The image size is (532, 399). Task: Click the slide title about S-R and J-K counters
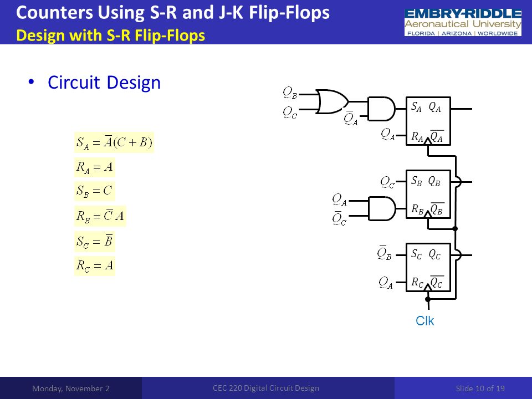pos(173,13)
